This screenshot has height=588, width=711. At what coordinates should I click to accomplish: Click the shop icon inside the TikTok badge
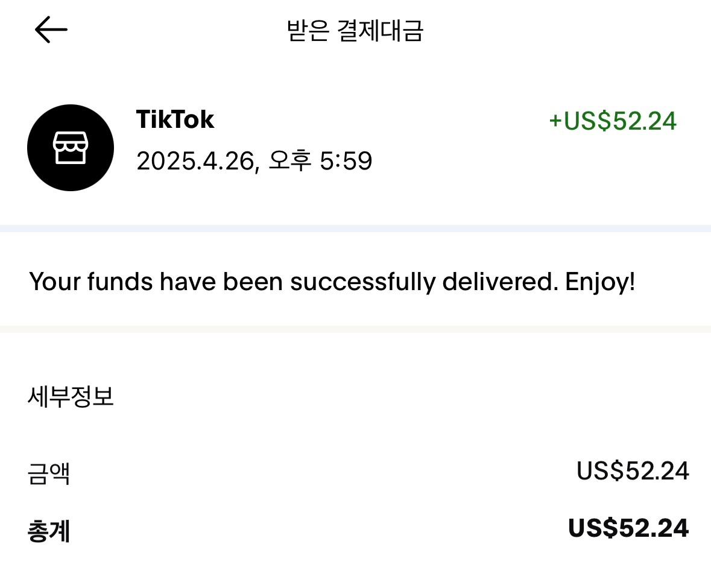click(71, 147)
